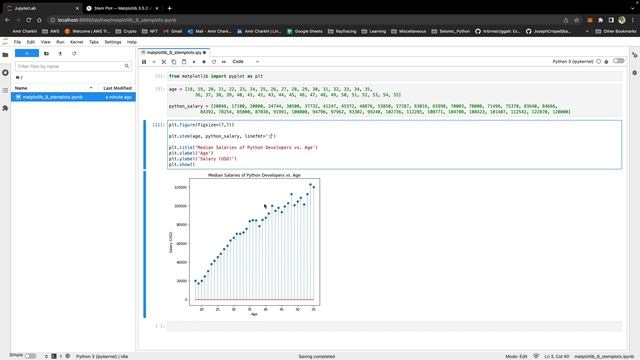Paste cell from clipboard in notebook toolbar
This screenshot has width=640, height=360.
click(x=184, y=62)
